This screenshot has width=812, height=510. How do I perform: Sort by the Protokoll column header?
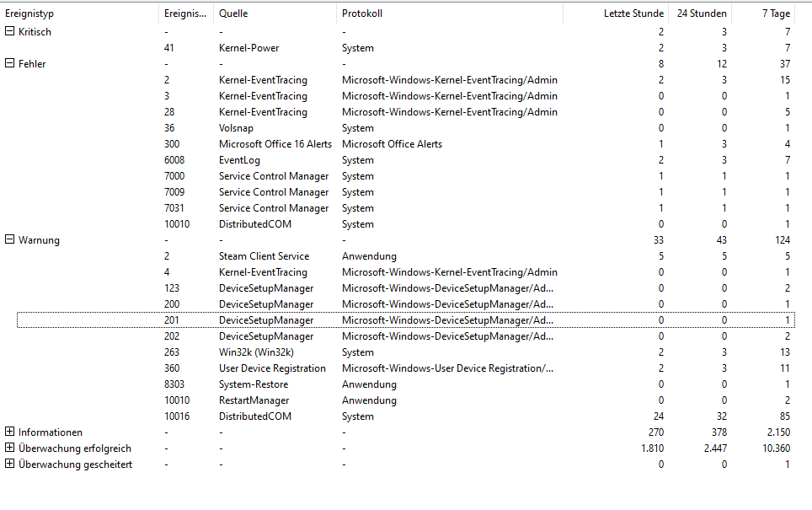coord(450,13)
